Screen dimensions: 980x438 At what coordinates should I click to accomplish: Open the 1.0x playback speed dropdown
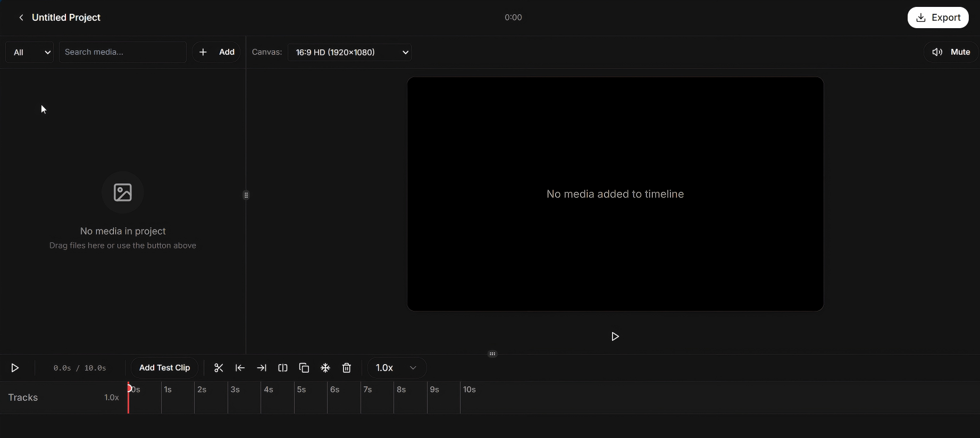point(397,368)
